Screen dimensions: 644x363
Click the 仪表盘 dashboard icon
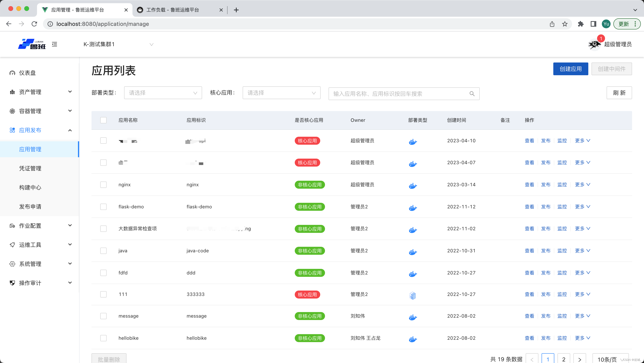pyautogui.click(x=12, y=73)
